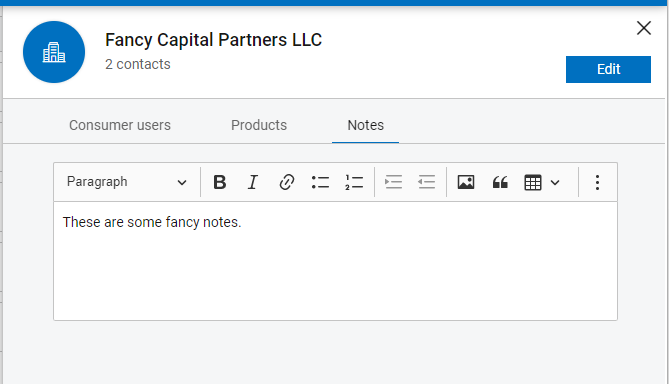Close the Fancy Capital Partners panel

pos(644,28)
